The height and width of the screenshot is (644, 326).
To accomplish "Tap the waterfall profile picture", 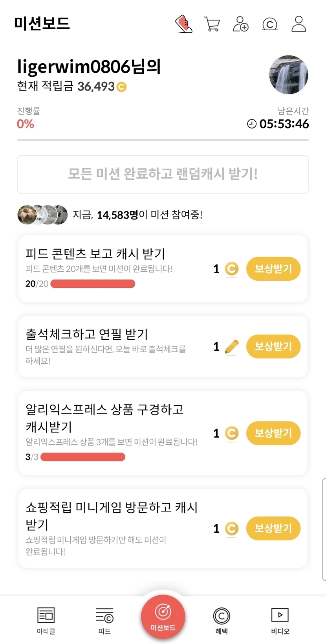I will 288,75.
